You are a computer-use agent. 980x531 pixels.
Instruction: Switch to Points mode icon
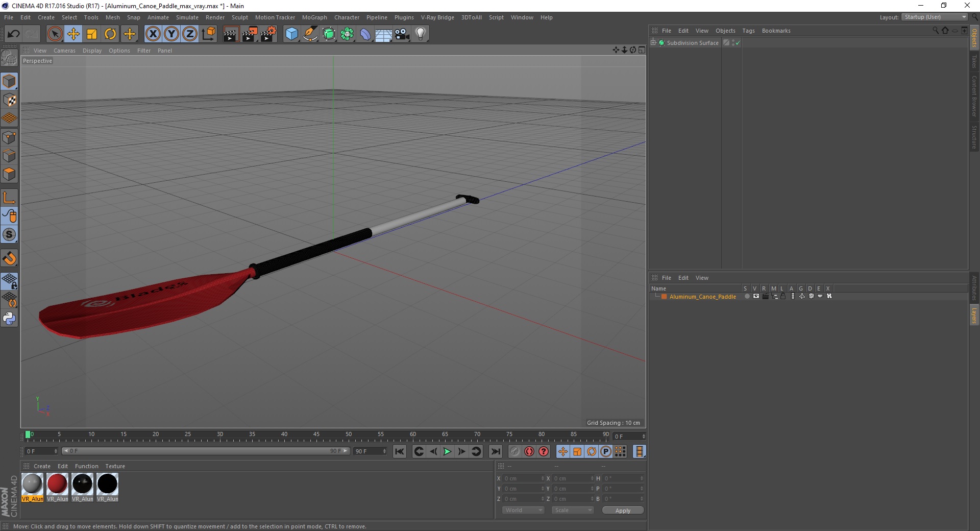point(9,137)
